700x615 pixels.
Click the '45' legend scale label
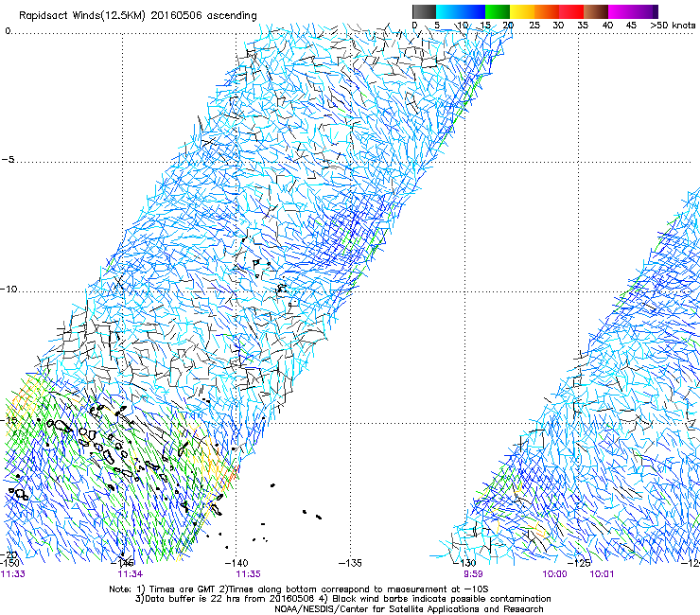tap(631, 25)
